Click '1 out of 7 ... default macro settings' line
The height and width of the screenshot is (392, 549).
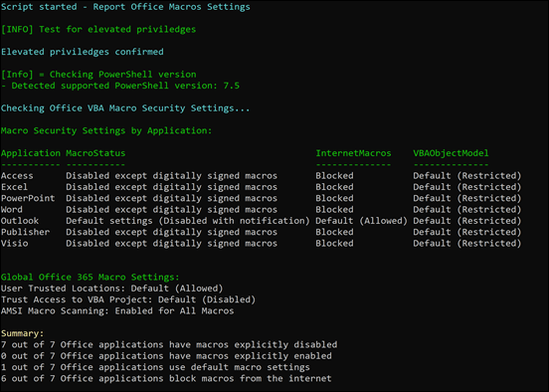point(155,367)
